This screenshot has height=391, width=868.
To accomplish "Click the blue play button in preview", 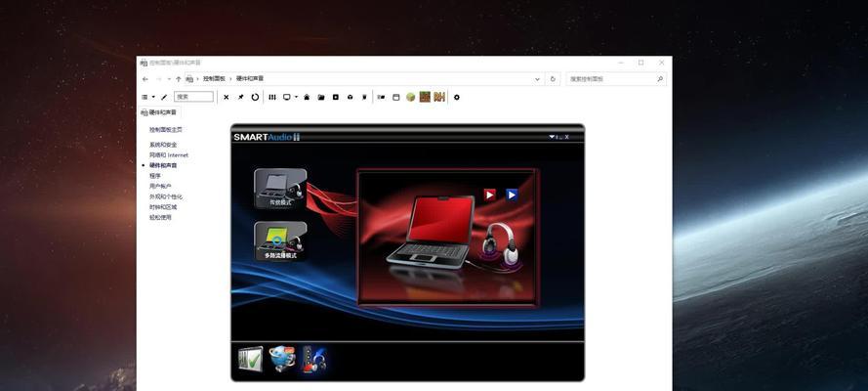I will tap(512, 195).
